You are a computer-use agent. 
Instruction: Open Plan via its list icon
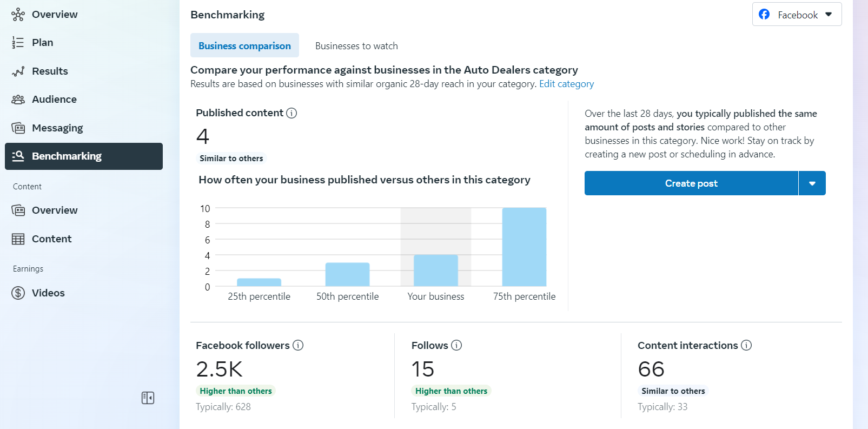18,43
